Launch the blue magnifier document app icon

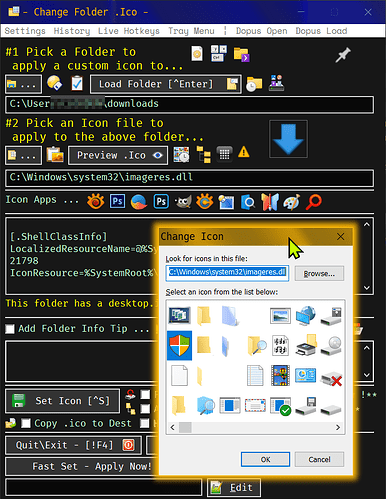(248, 202)
